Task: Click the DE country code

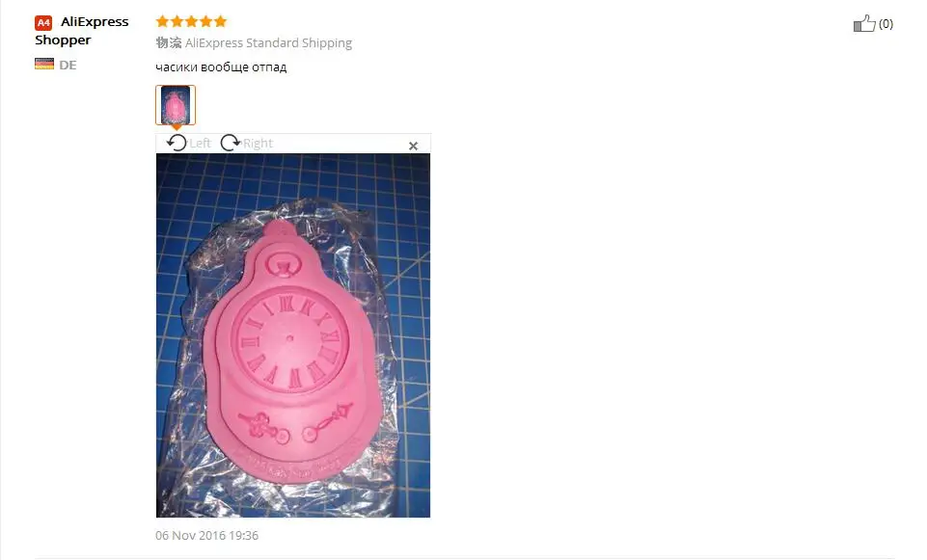Action: 68,65
